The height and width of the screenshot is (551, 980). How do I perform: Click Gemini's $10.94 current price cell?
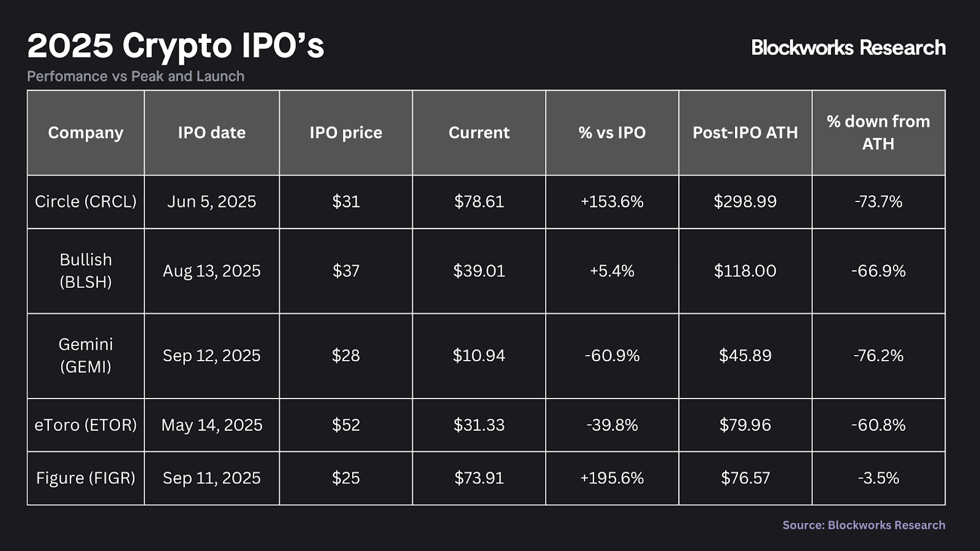click(479, 355)
